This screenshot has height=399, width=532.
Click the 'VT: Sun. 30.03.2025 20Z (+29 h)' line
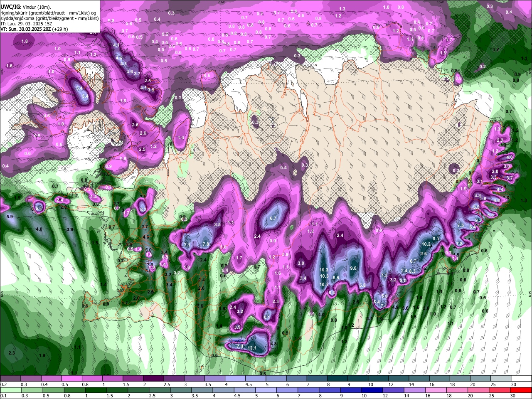[x=34, y=29]
